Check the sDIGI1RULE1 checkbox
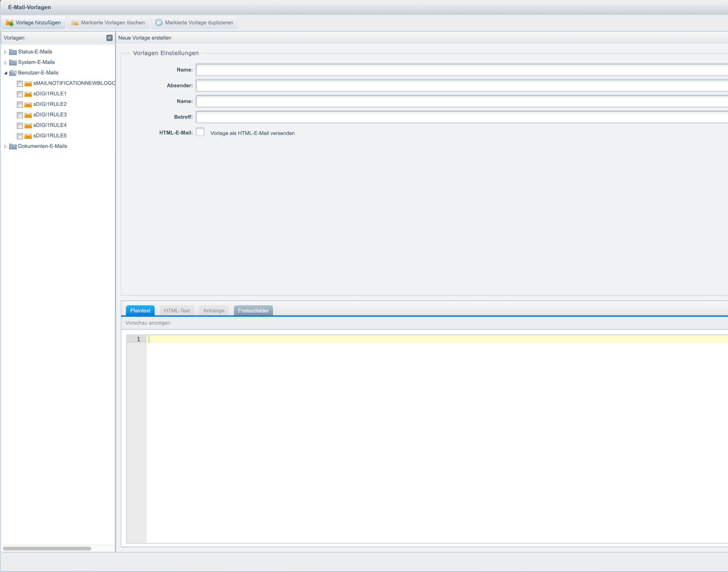This screenshot has width=728, height=572. click(20, 94)
